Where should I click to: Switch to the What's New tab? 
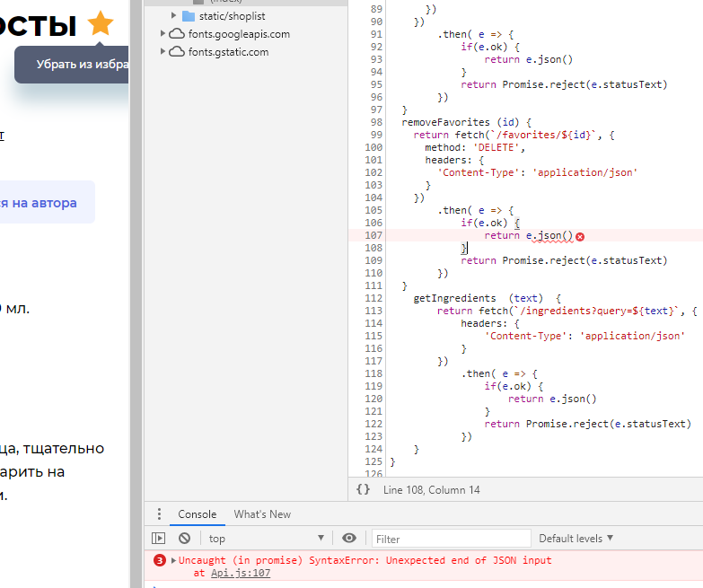tap(262, 514)
